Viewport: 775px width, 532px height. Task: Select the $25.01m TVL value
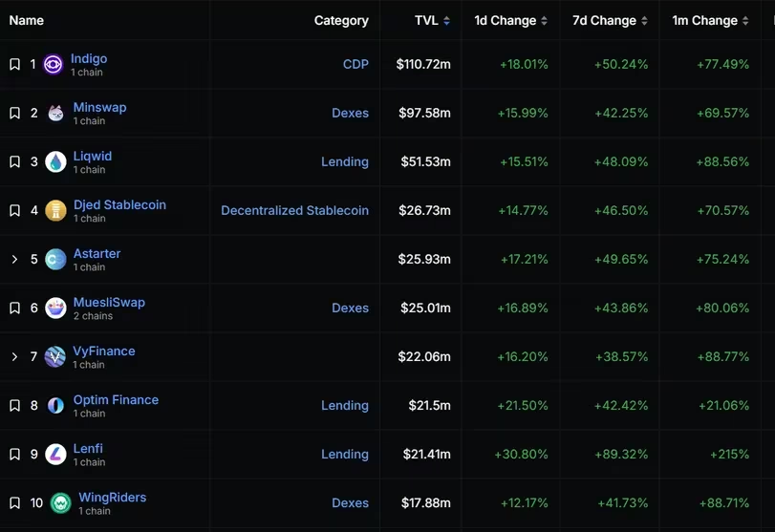[425, 308]
